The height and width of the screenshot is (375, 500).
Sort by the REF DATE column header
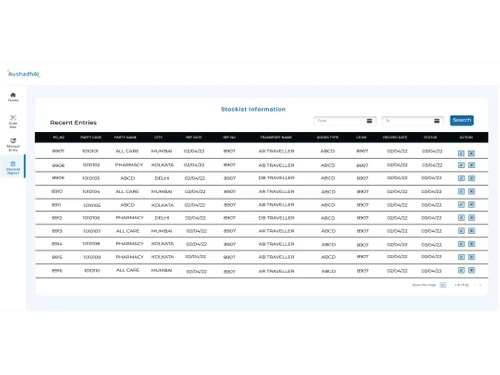click(x=194, y=137)
